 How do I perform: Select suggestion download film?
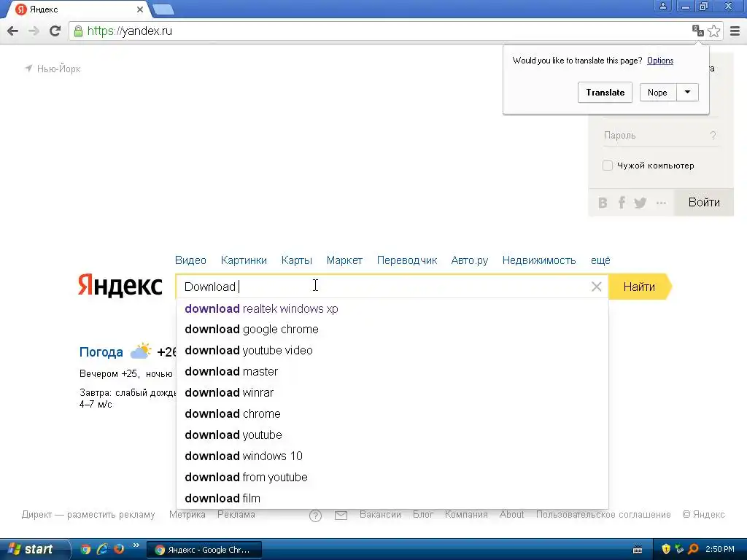coord(392,498)
